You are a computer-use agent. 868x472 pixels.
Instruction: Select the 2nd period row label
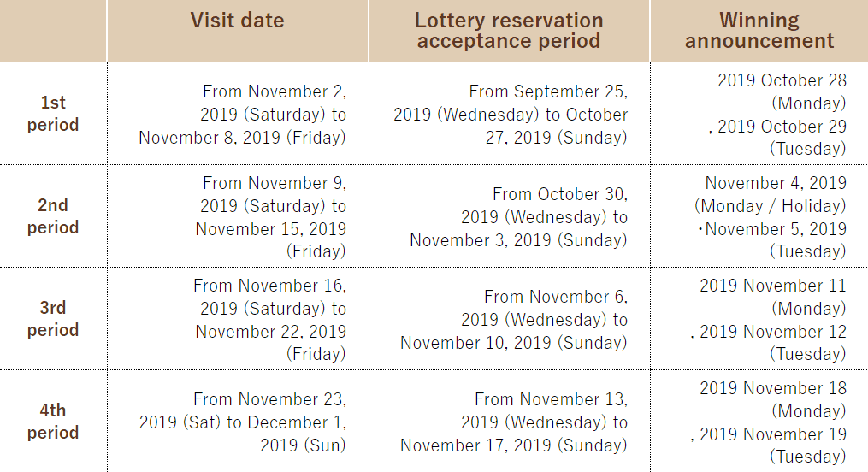point(53,216)
